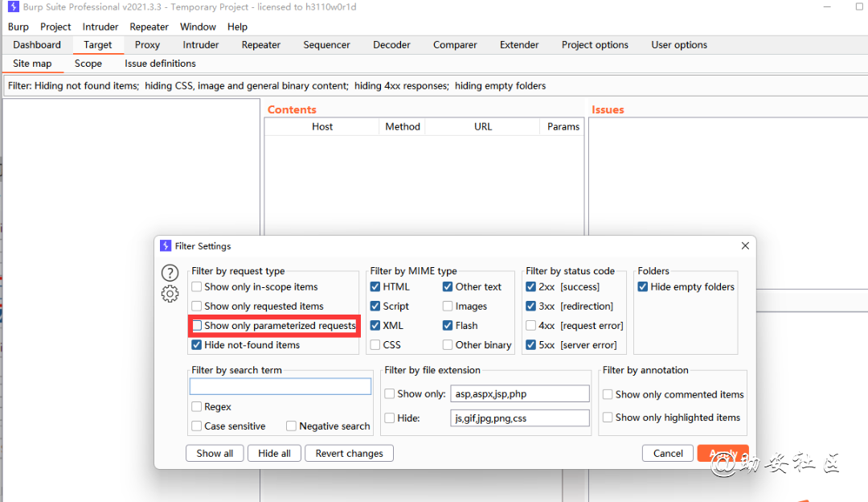This screenshot has height=502, width=868.
Task: Sort Contents by Host column
Action: click(x=322, y=126)
